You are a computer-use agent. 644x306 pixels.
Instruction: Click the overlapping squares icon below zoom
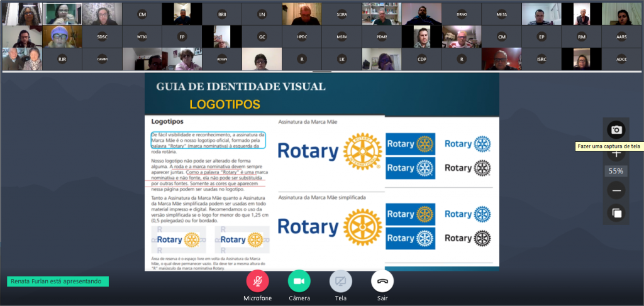(x=616, y=213)
